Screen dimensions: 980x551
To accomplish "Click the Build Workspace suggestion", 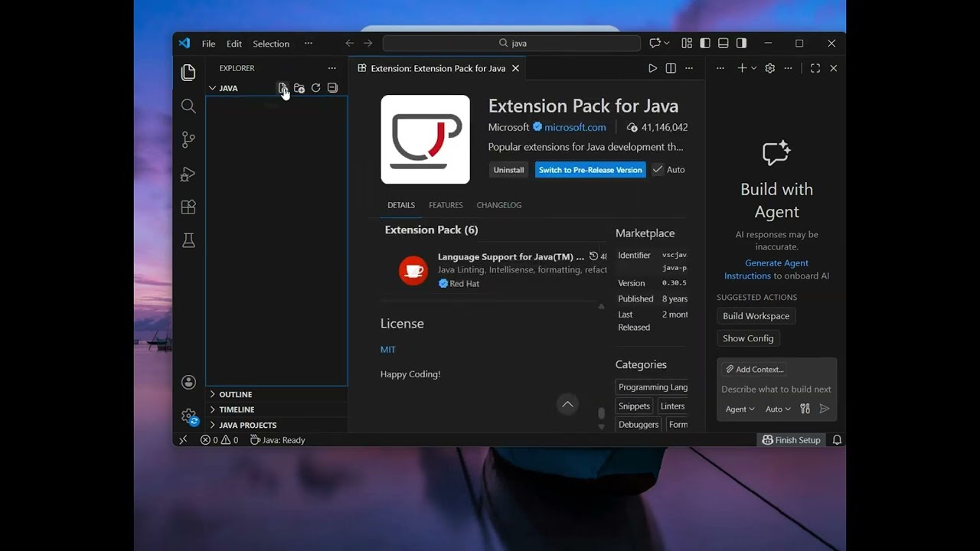I will click(x=756, y=316).
